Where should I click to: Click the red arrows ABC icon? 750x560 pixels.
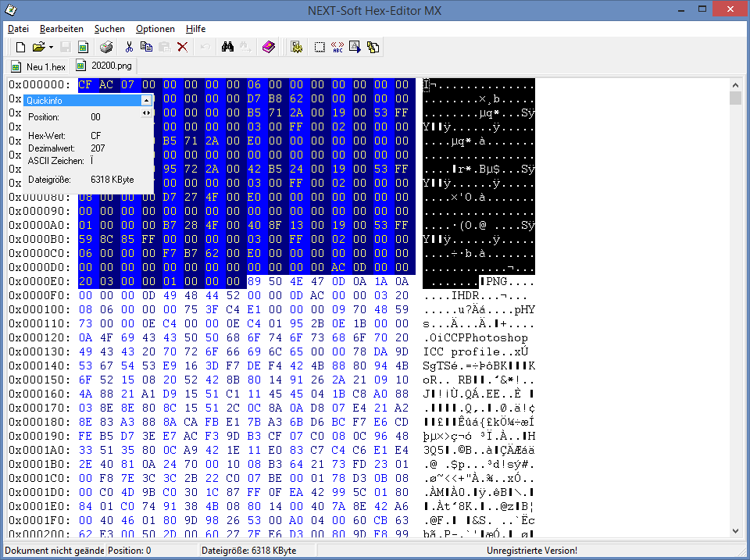coord(337,47)
